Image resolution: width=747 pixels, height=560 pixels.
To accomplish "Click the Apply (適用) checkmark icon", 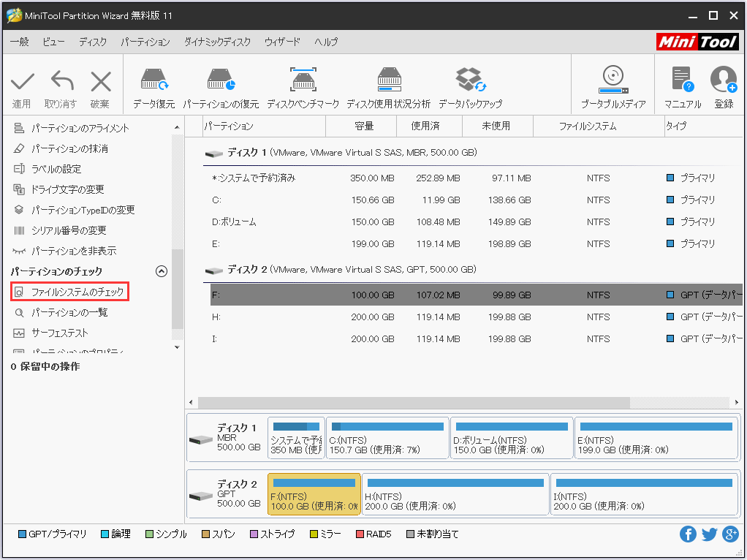I will [x=22, y=82].
